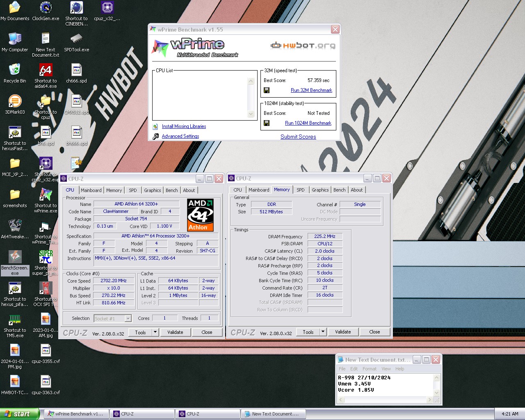
Task: Click CPU List scrollbar up arrow
Action: pyautogui.click(x=251, y=81)
